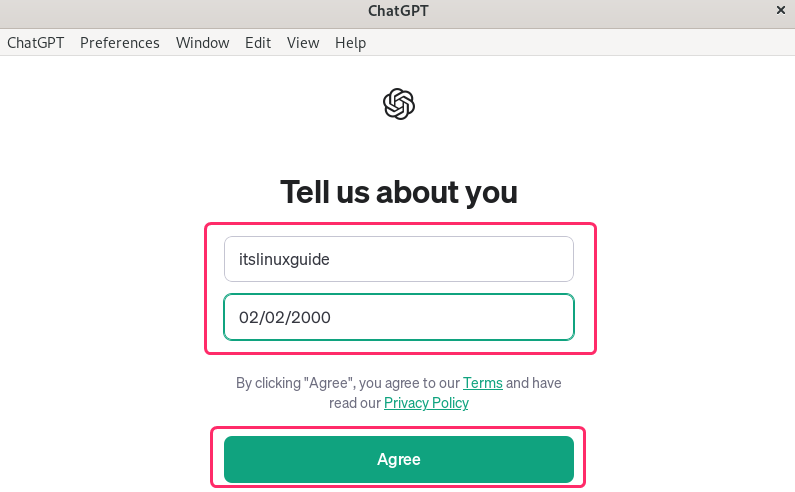Click the "read our" text before Privacy Policy
This screenshot has height=492, width=795.
coord(355,403)
